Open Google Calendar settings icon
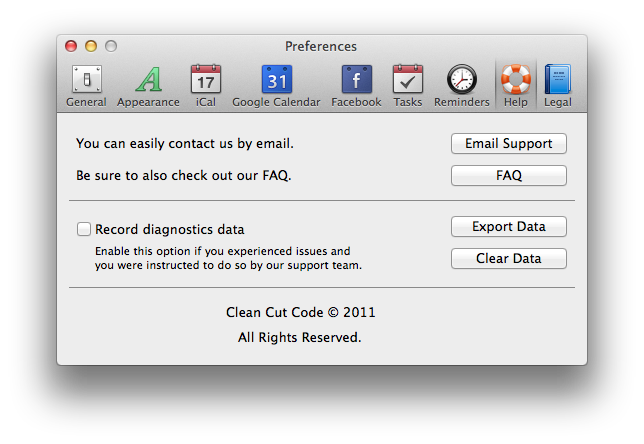 (276, 79)
